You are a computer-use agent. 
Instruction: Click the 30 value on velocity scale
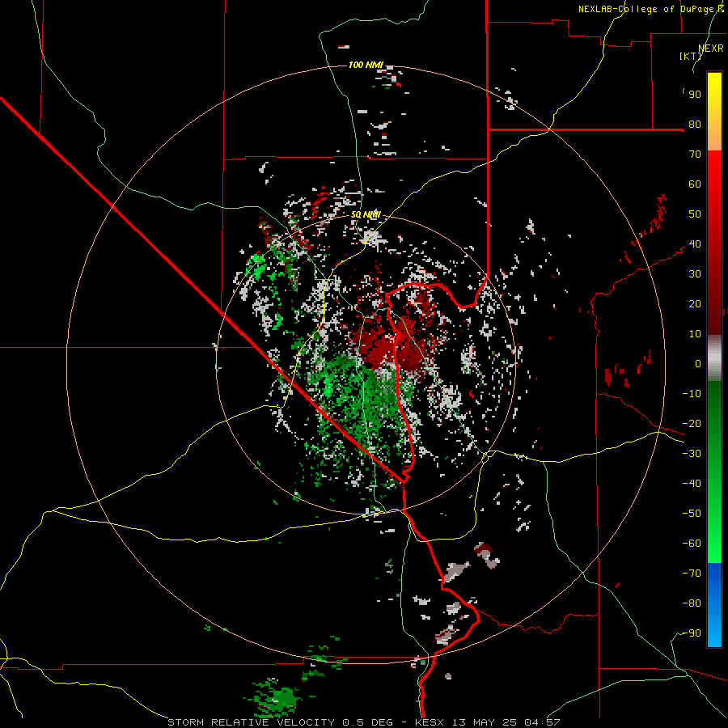pos(695,274)
